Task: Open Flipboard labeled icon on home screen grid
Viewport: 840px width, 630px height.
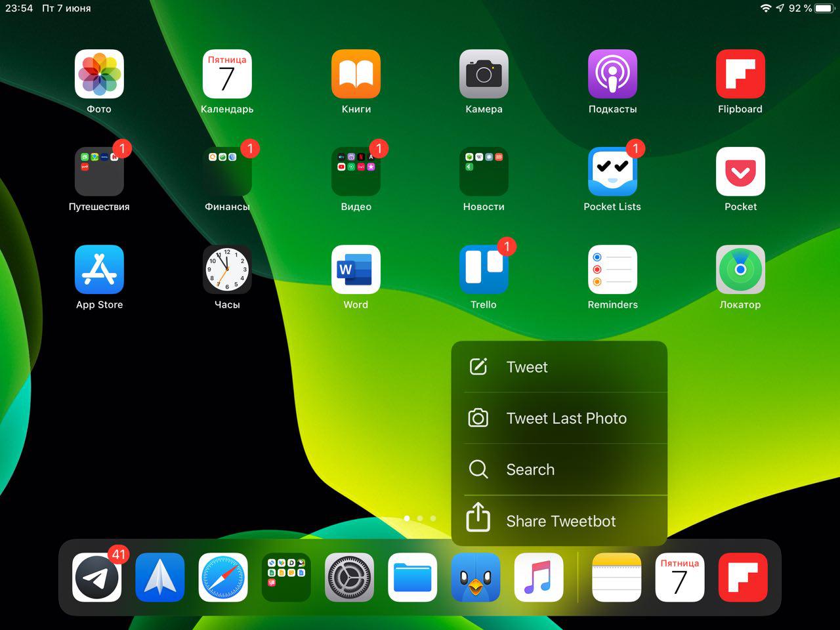Action: (740, 73)
